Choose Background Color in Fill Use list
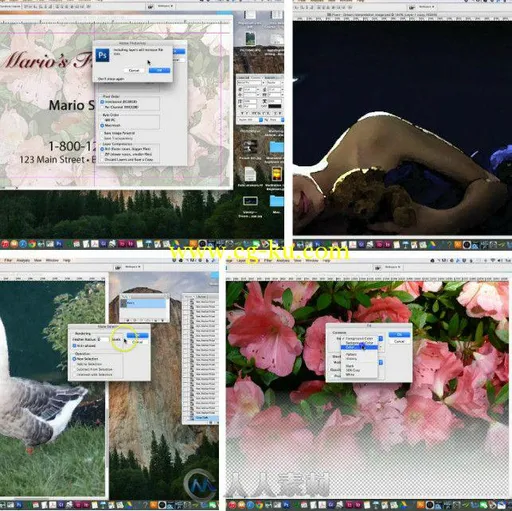 [x=359, y=343]
